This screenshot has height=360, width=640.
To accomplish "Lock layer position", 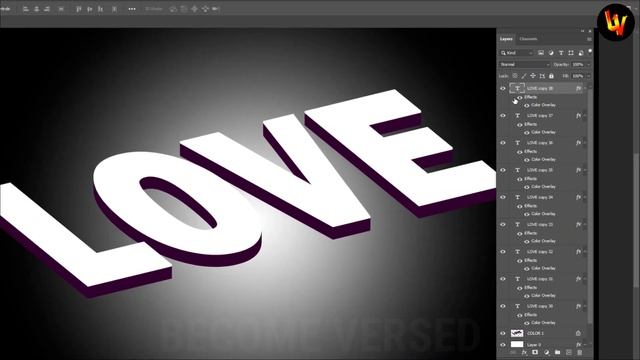I will coord(533,76).
